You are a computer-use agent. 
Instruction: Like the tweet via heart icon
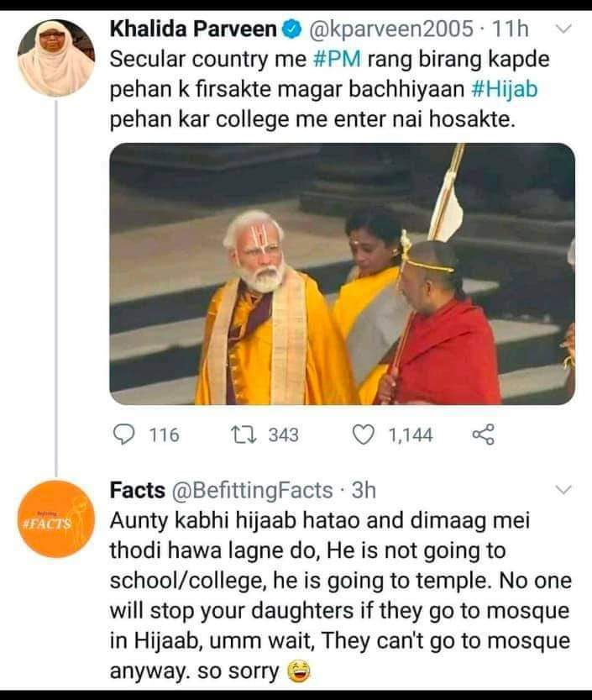364,434
